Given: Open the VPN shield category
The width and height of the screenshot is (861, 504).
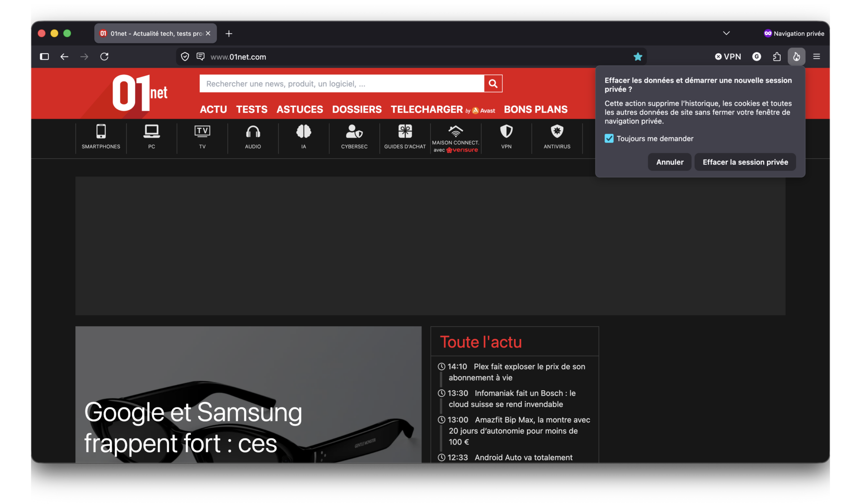Looking at the screenshot, I should point(506,137).
